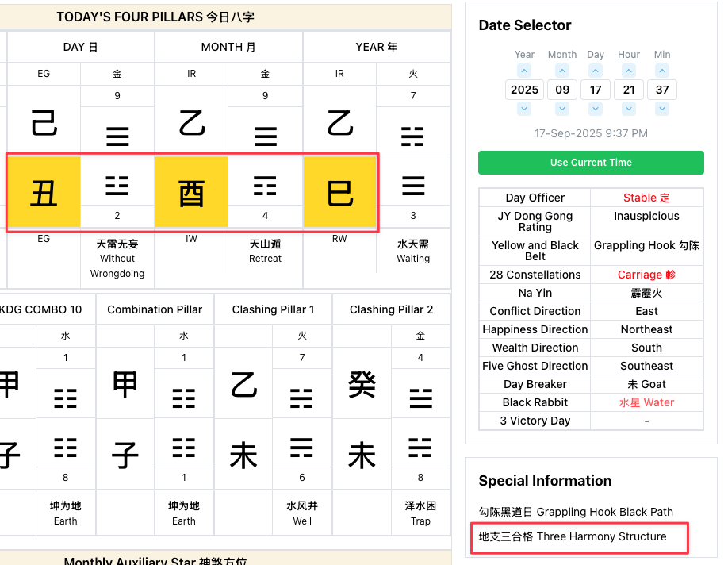Increase the Year value with up chevron
The width and height of the screenshot is (728, 565).
tap(524, 71)
